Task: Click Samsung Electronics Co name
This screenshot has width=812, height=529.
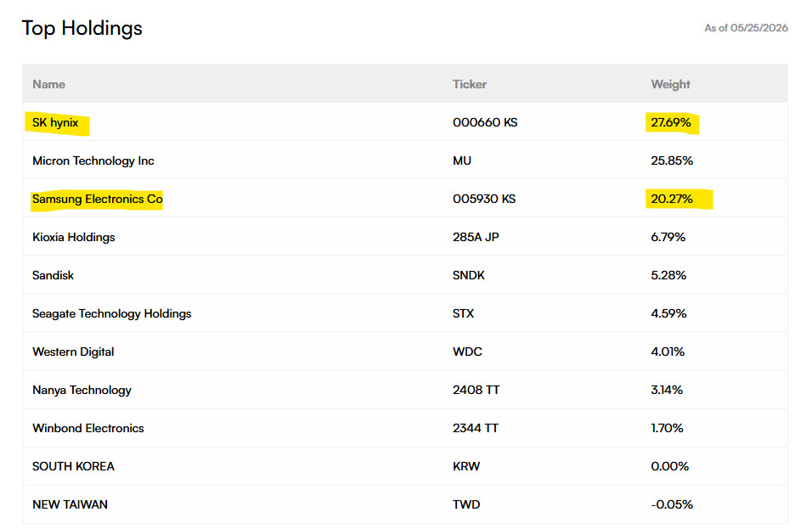Action: pyautogui.click(x=98, y=200)
